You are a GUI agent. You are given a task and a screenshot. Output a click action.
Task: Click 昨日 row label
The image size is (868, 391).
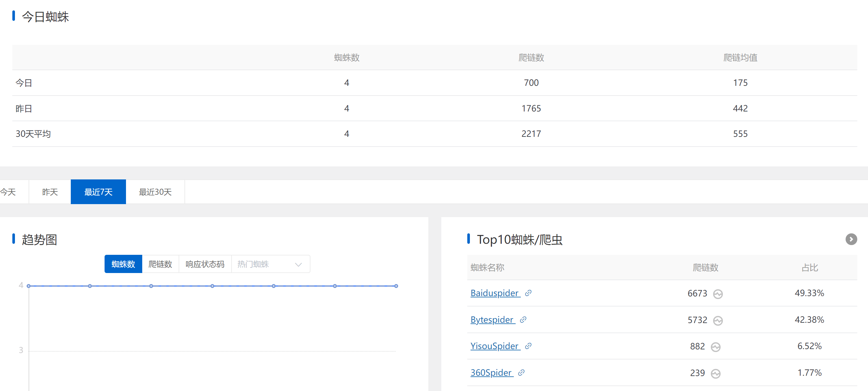click(x=24, y=109)
